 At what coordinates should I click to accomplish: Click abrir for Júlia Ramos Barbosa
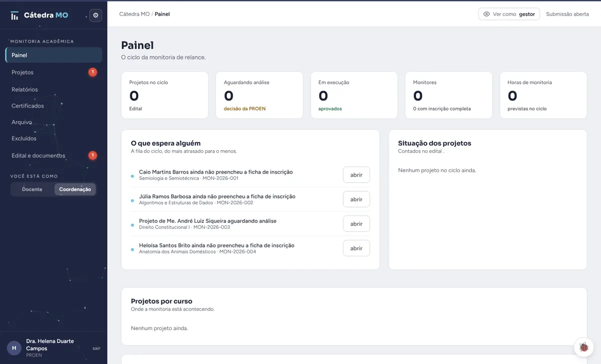[356, 199]
